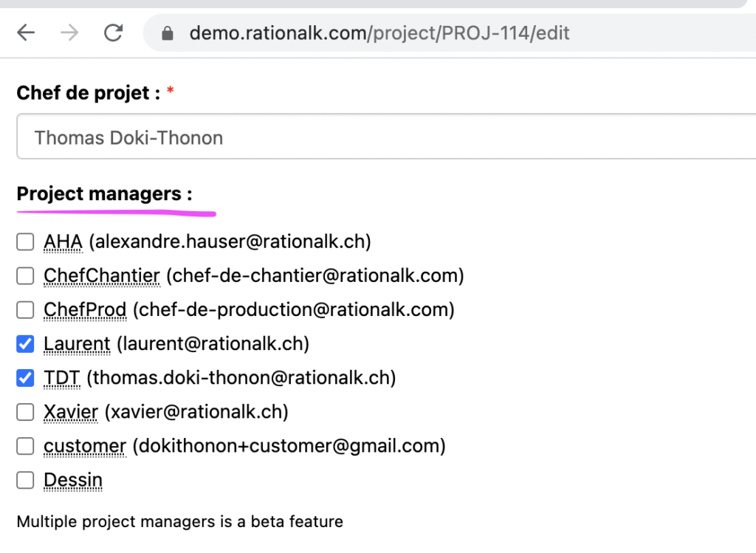Click the "Project managers :" heading
Viewport: 756px width, 553px height.
click(x=104, y=194)
